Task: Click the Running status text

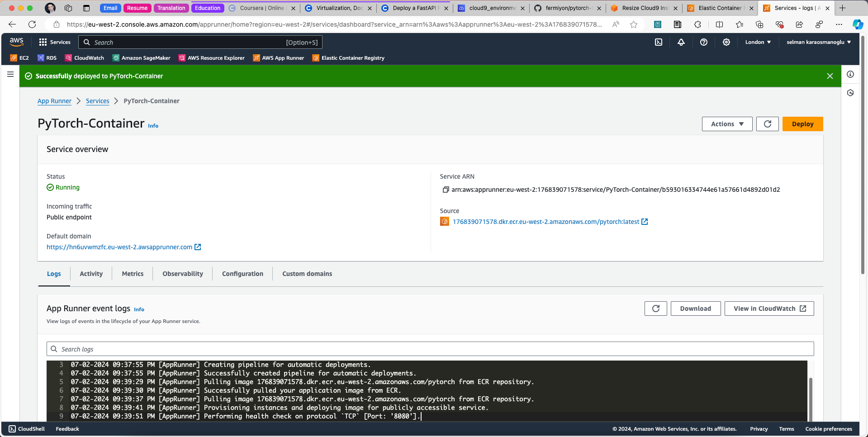Action: 67,187
